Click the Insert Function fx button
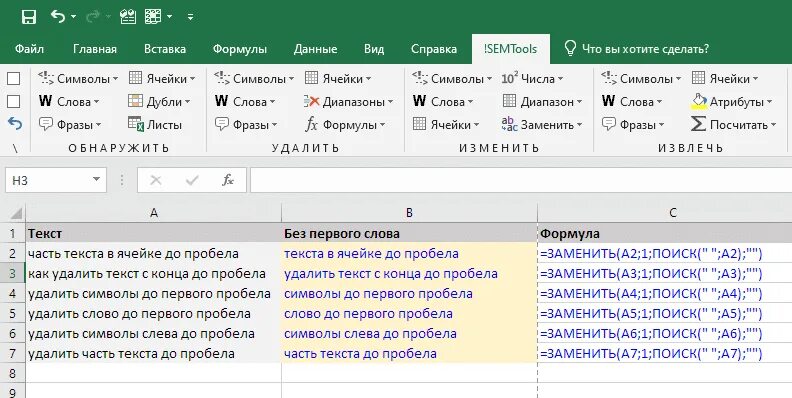 tap(228, 180)
